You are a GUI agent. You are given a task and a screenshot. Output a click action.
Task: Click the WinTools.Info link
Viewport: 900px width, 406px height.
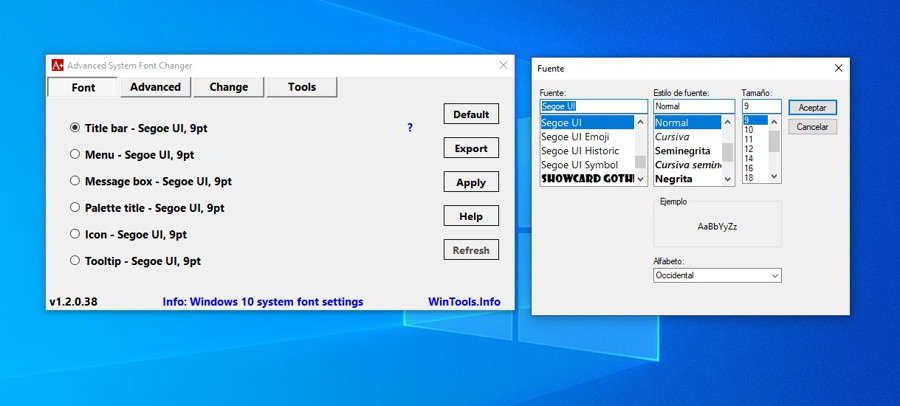pos(464,301)
